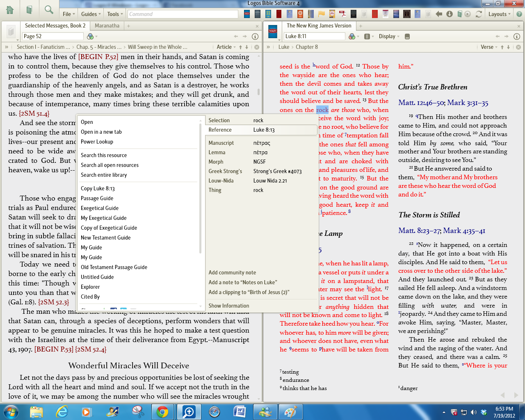Open visual filters in Selected Messages panel
Image resolution: width=525 pixels, height=420 pixels.
pos(91,37)
